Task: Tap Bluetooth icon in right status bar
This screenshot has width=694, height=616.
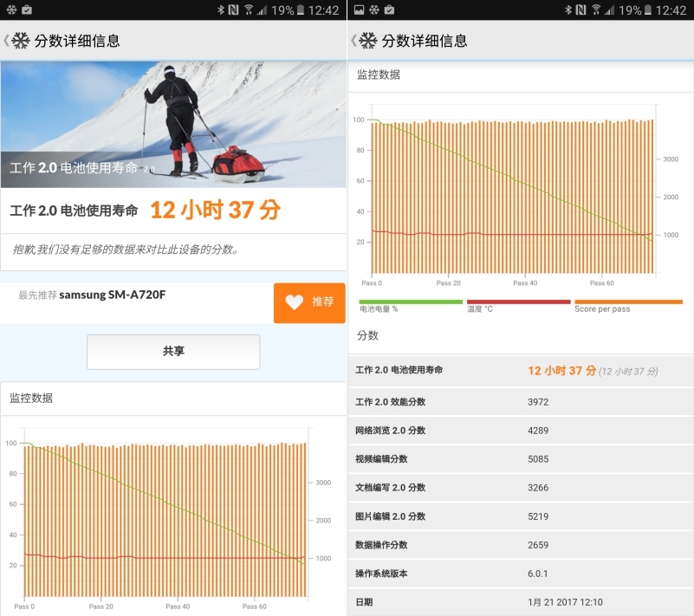Action: click(x=568, y=10)
